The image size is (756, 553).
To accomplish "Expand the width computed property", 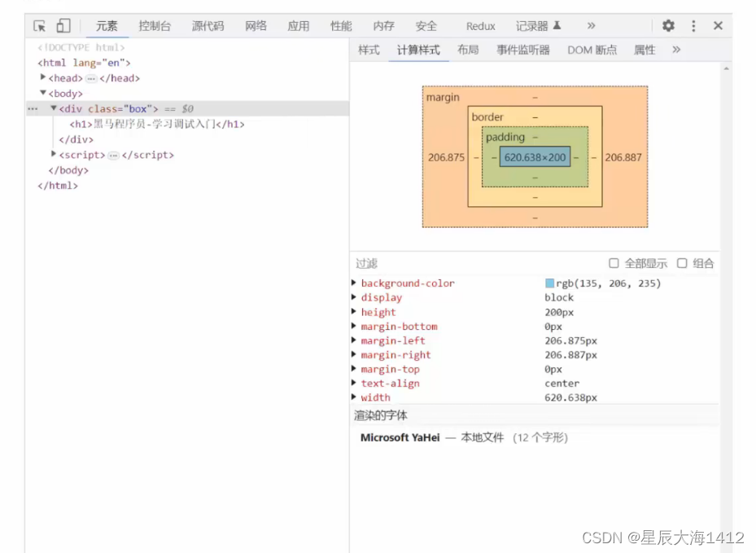I will 354,397.
